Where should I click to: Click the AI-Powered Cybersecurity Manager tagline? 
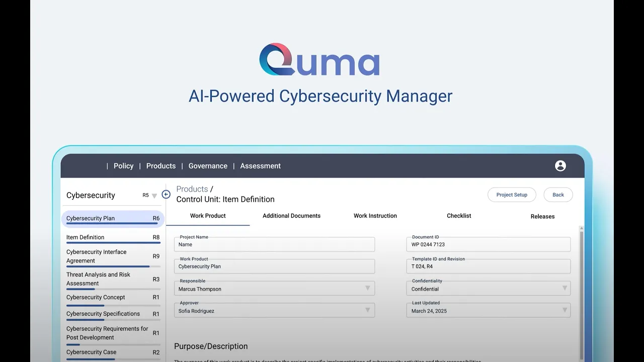320,96
